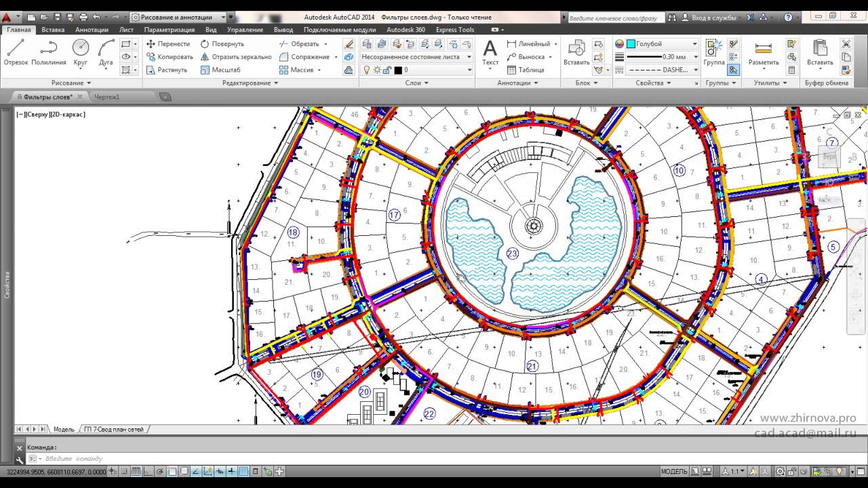
Task: Select the Круг (Circle) tool
Action: click(x=81, y=53)
